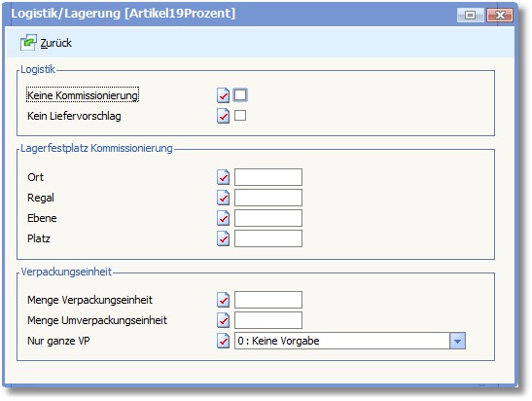Click into Menge Verpackungseinheit field
Image resolution: width=532 pixels, height=401 pixels.
pos(268,300)
